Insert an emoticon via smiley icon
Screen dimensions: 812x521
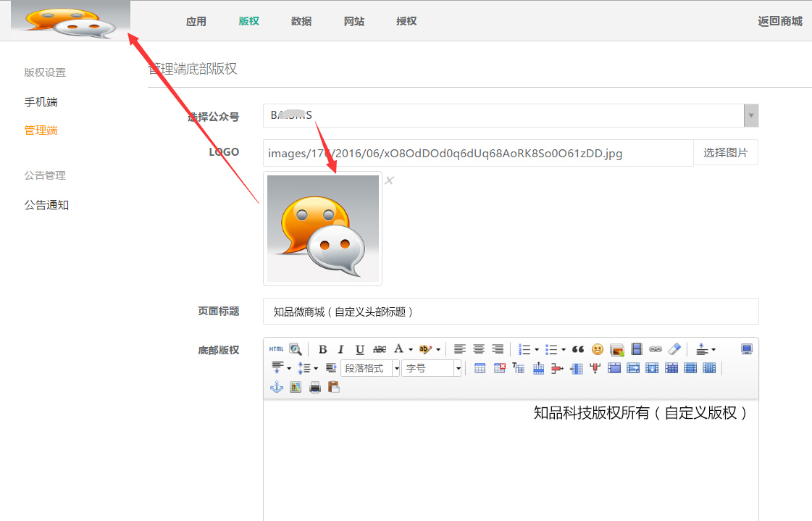tap(598, 349)
